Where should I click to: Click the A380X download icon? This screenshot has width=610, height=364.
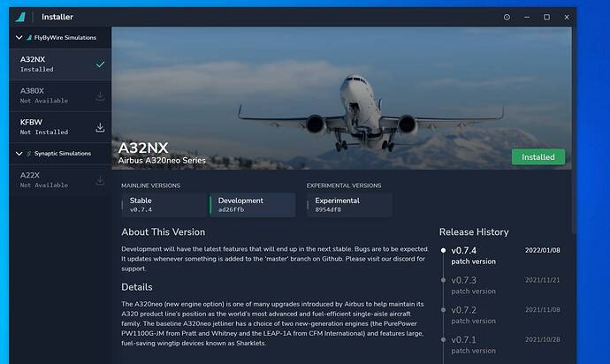100,96
